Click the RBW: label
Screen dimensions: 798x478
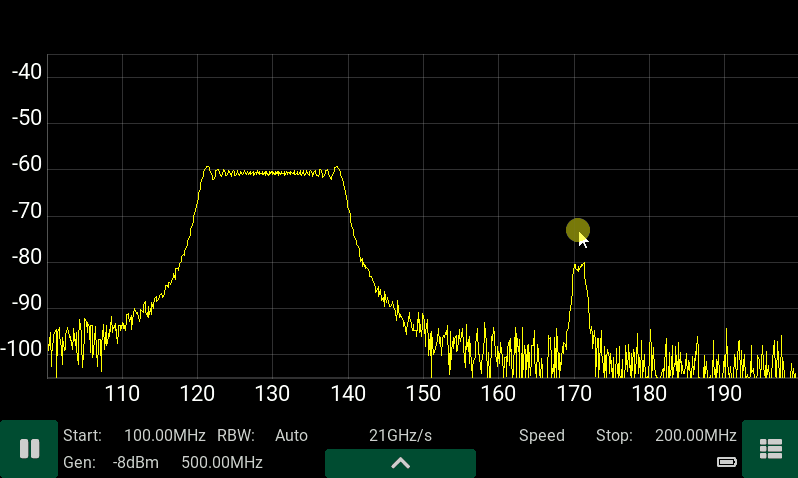coord(236,436)
